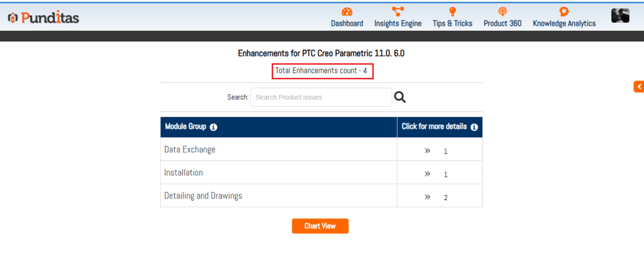Expand details arrow for Data Exchange
This screenshot has width=644, height=261.
click(428, 151)
